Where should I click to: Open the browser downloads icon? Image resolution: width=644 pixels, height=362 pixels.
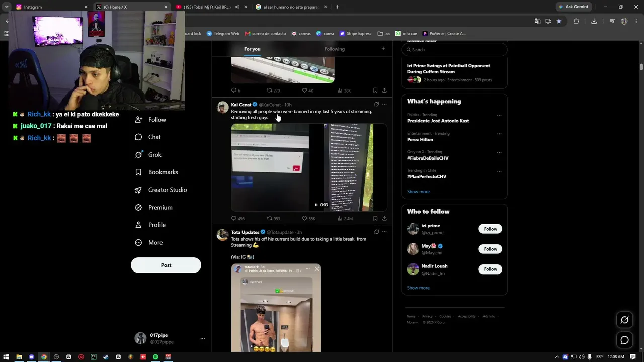[594, 21]
